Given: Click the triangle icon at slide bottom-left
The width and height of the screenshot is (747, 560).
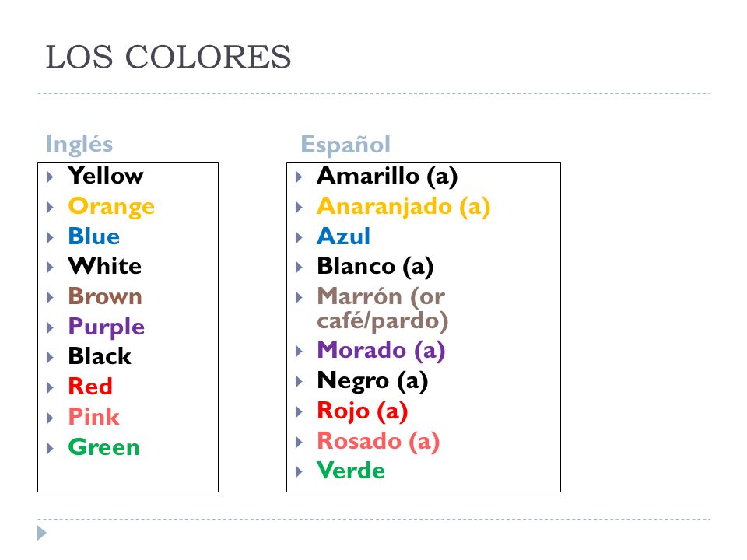Looking at the screenshot, I should click(42, 533).
